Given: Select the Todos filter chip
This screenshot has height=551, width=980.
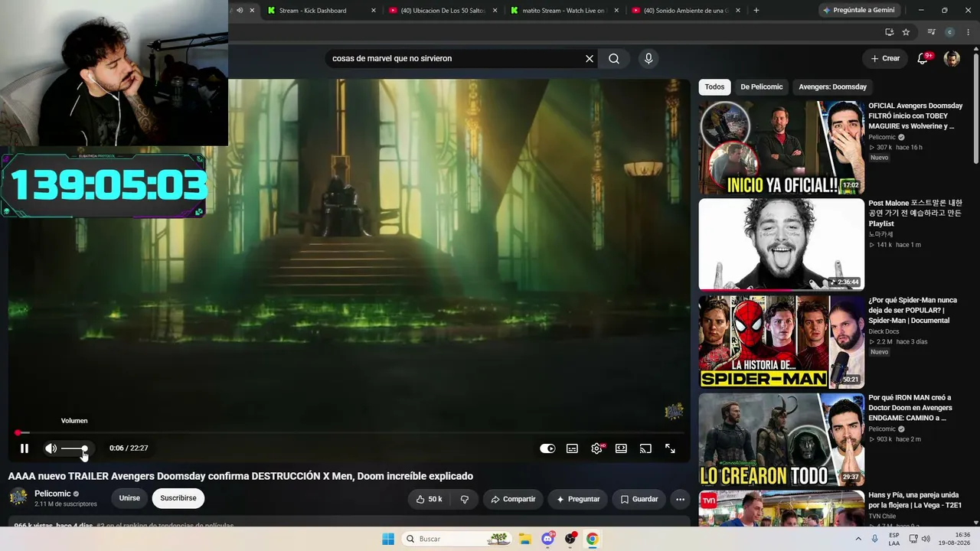Looking at the screenshot, I should [x=714, y=87].
